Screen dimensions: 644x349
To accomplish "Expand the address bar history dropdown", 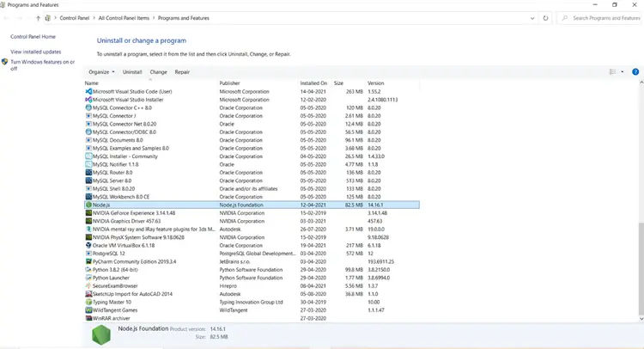I will point(532,18).
